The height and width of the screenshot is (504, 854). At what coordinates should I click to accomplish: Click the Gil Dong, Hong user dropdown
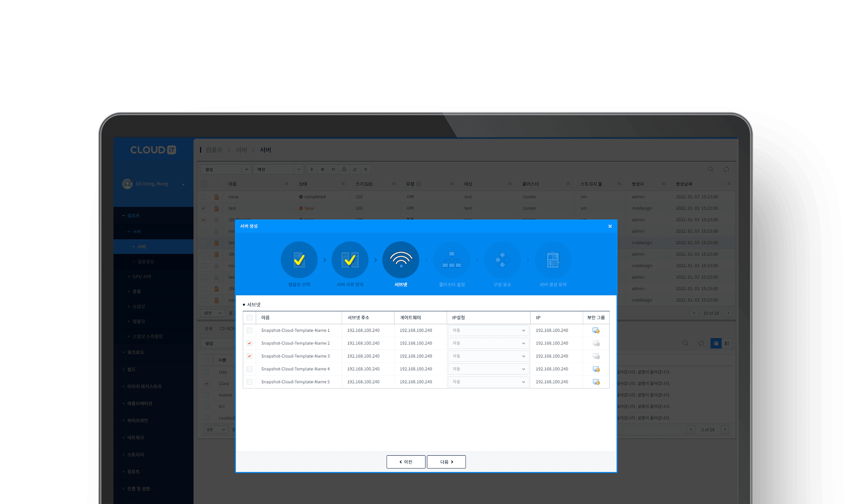154,184
